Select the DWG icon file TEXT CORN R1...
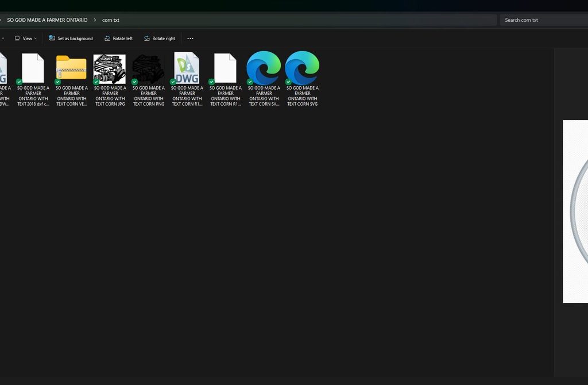The width and height of the screenshot is (588, 385). pos(187,69)
